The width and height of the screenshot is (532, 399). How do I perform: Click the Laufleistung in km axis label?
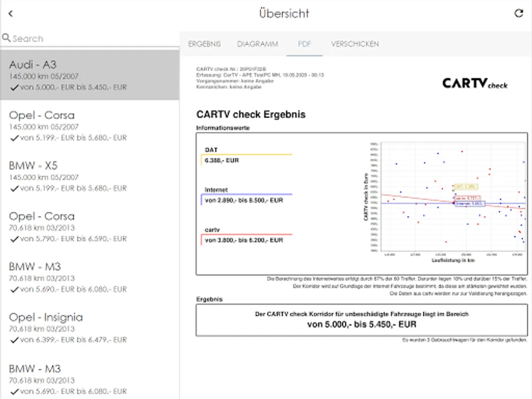pos(453,261)
